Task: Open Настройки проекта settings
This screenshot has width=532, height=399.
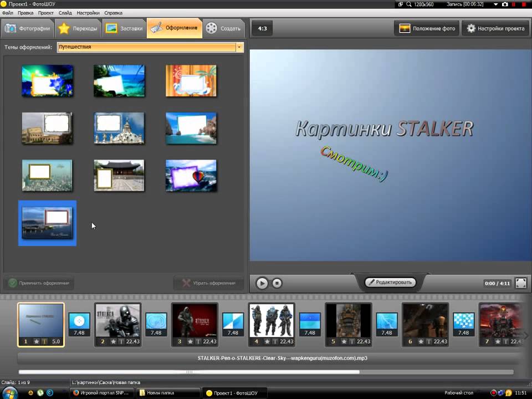Action: (495, 28)
